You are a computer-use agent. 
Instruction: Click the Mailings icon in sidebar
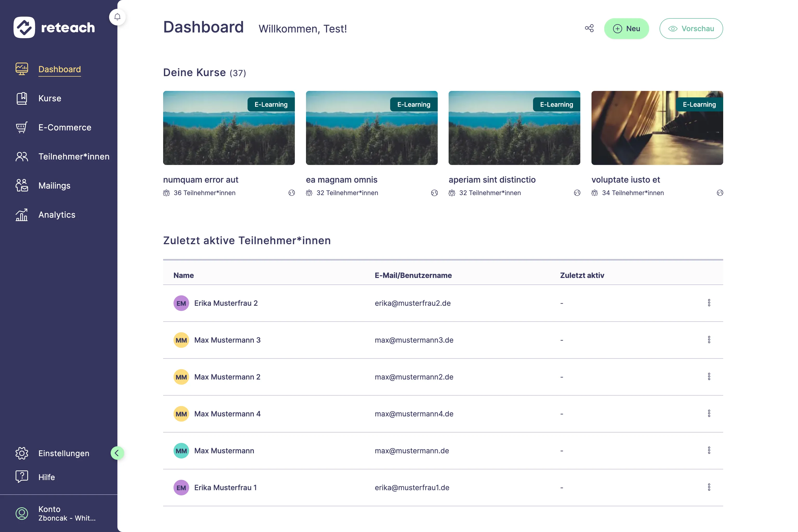(22, 185)
